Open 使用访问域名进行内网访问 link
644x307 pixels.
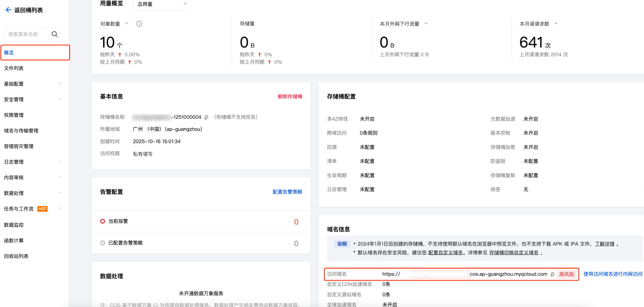pyautogui.click(x=613, y=274)
